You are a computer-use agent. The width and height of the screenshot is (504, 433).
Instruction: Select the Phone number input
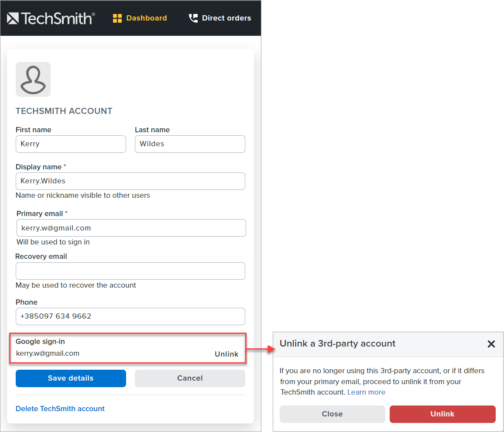tap(130, 316)
